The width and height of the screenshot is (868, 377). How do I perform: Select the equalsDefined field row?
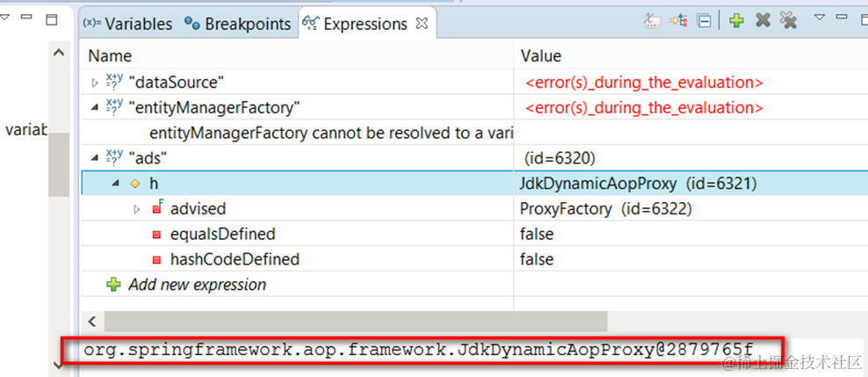(x=476, y=234)
